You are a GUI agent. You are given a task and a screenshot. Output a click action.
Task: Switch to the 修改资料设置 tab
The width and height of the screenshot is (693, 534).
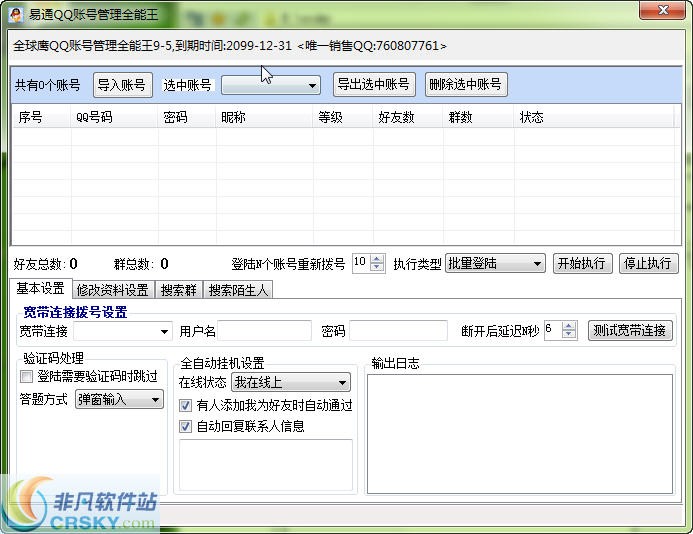click(x=113, y=290)
